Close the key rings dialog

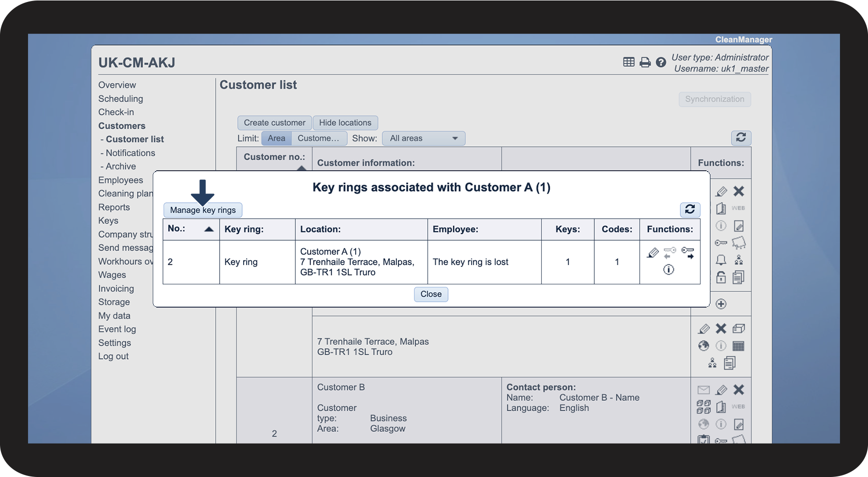pyautogui.click(x=431, y=294)
